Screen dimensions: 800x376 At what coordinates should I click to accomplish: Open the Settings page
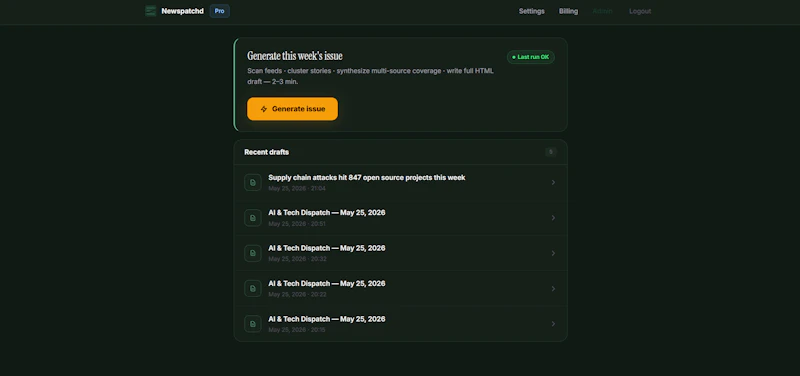[532, 11]
